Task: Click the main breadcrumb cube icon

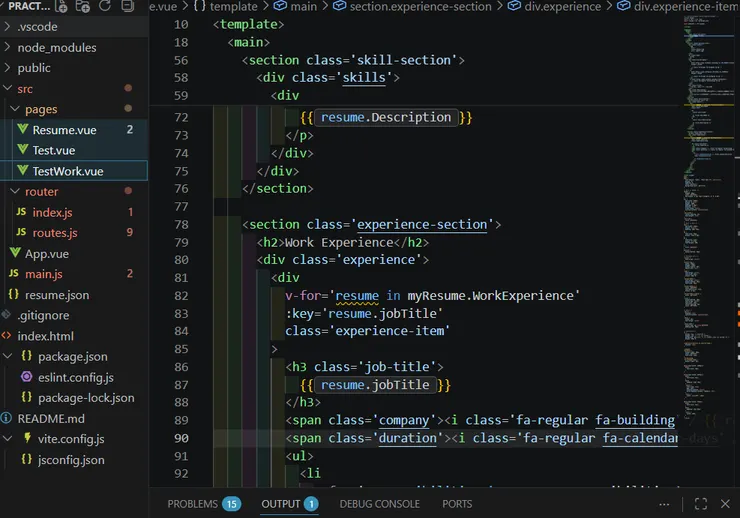Action: (x=278, y=7)
